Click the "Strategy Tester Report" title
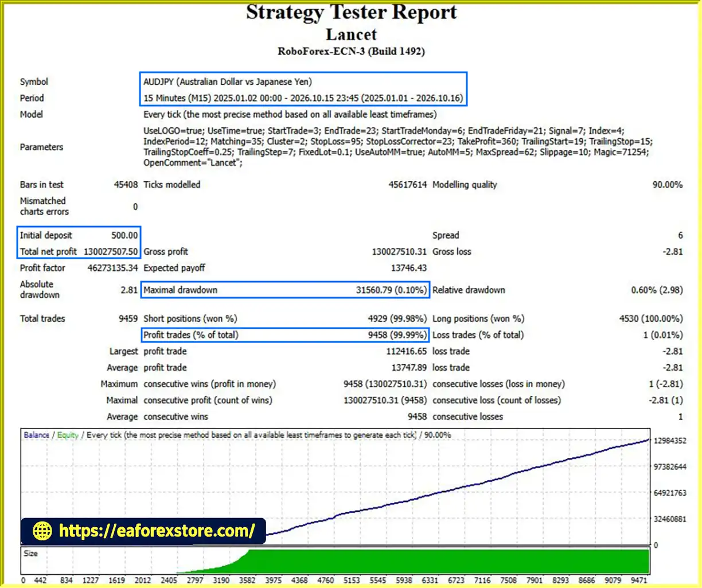Viewport: 702px width, 588px height. (351, 12)
